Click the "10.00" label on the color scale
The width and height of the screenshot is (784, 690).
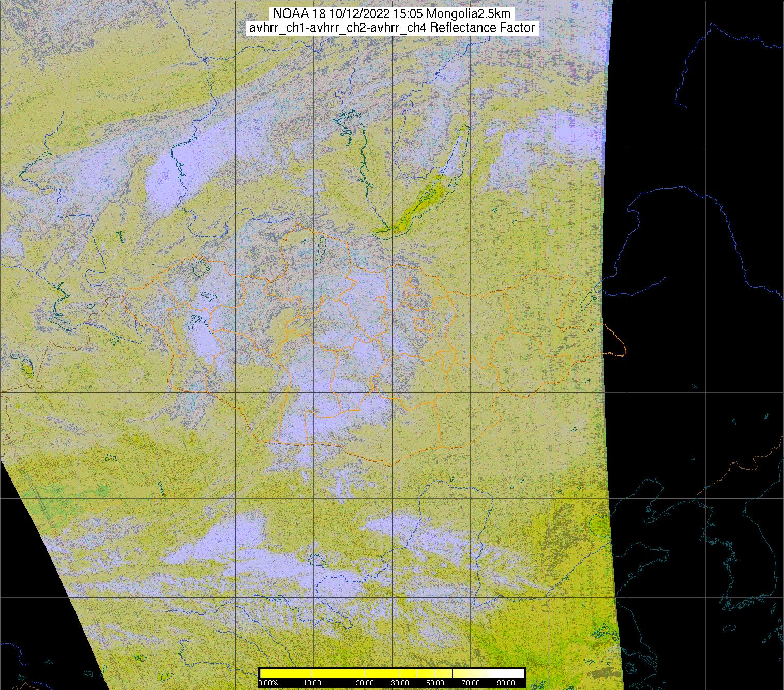312,683
